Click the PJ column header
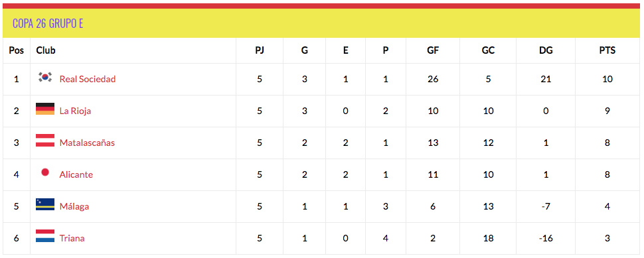 click(x=260, y=50)
